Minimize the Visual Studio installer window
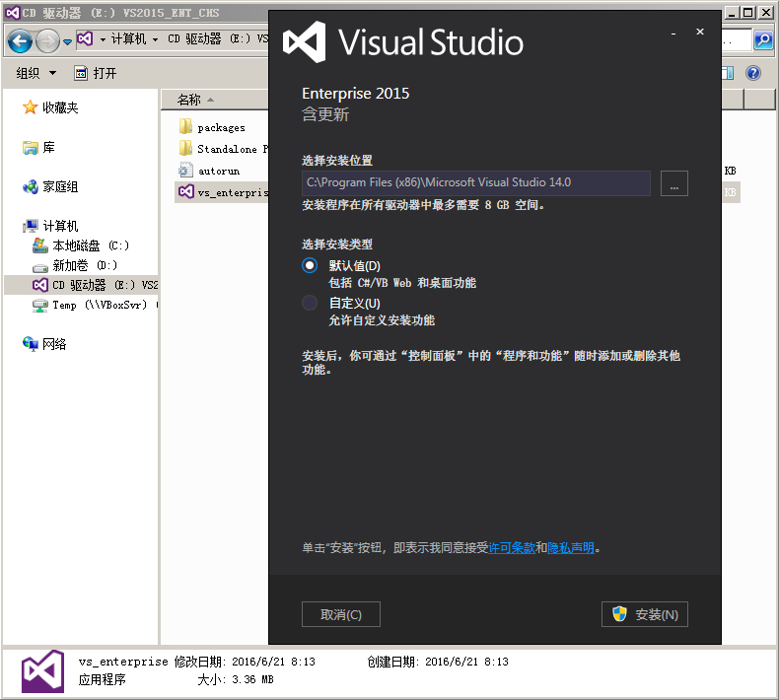Image resolution: width=779 pixels, height=700 pixels. pyautogui.click(x=673, y=33)
